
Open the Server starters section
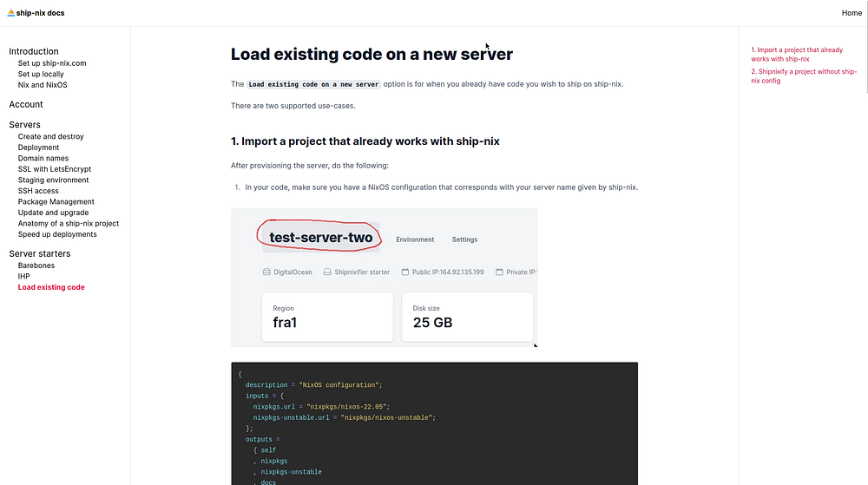(40, 254)
